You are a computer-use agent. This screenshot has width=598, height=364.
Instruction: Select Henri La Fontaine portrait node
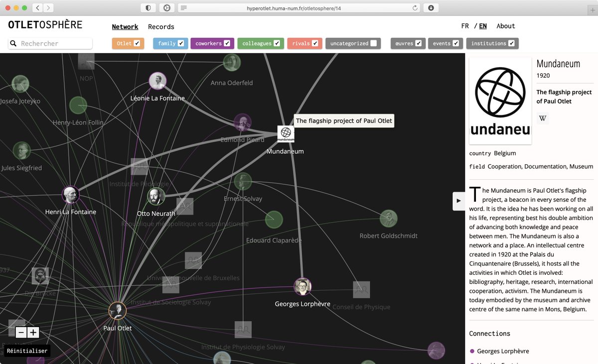coord(70,195)
